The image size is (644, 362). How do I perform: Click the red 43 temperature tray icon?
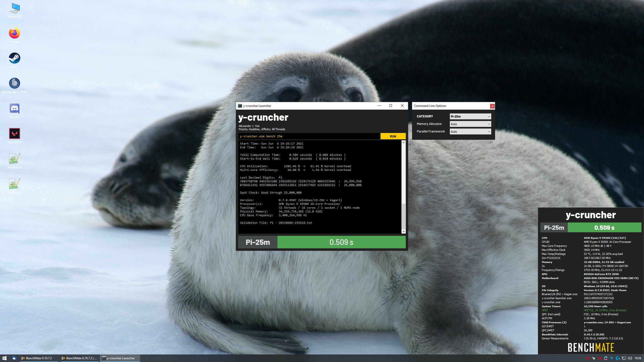pyautogui.click(x=599, y=358)
